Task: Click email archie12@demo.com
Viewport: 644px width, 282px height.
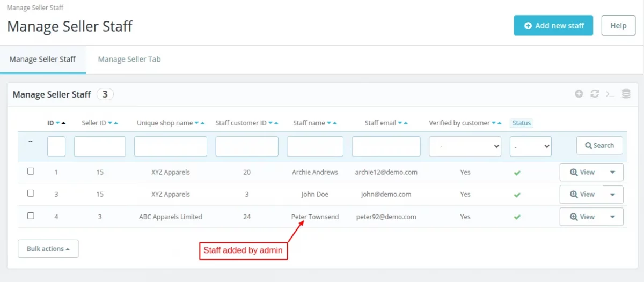Action: 386,173
